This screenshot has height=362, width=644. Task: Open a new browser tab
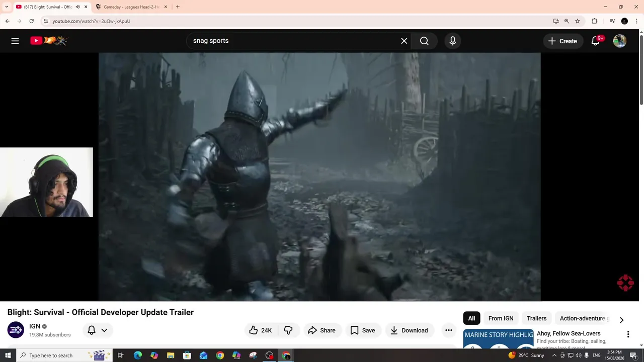click(x=178, y=7)
